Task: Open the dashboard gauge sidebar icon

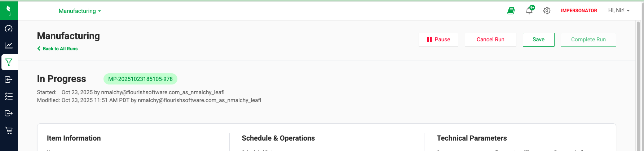Action: [x=9, y=28]
